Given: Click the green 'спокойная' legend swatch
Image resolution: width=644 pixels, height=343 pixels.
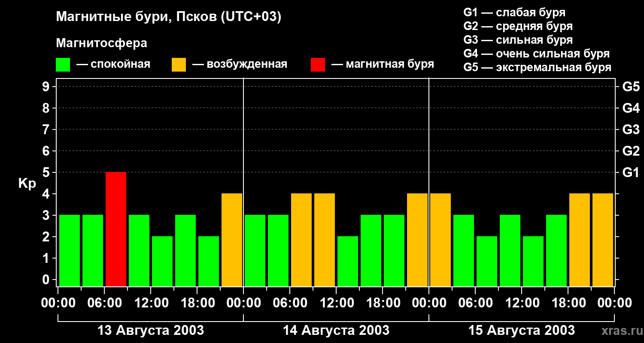Looking at the screenshot, I should pyautogui.click(x=63, y=65).
